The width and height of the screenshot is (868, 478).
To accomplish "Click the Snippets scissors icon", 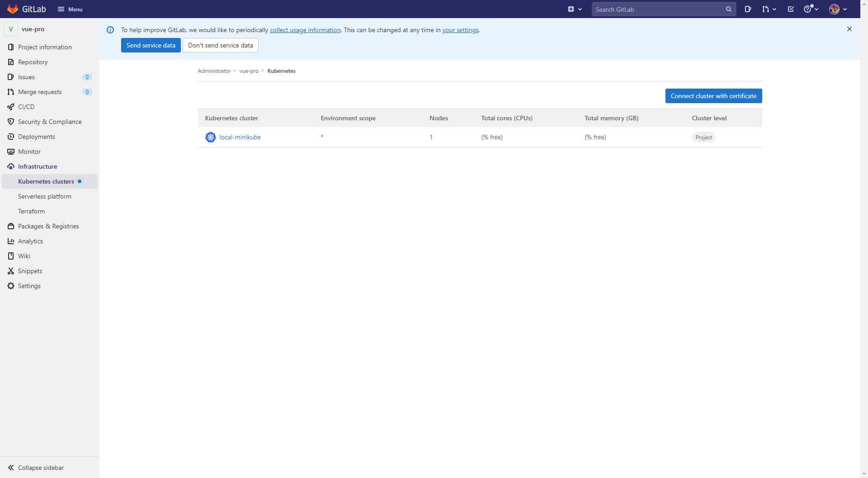I will click(x=11, y=271).
